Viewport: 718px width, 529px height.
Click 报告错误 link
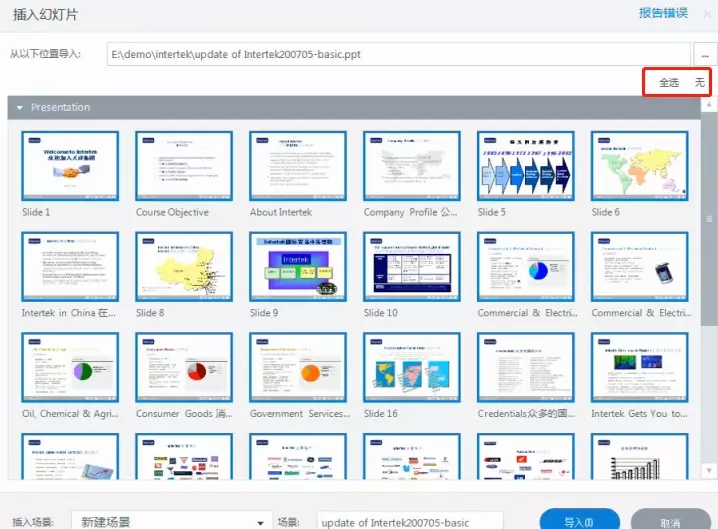pos(663,13)
